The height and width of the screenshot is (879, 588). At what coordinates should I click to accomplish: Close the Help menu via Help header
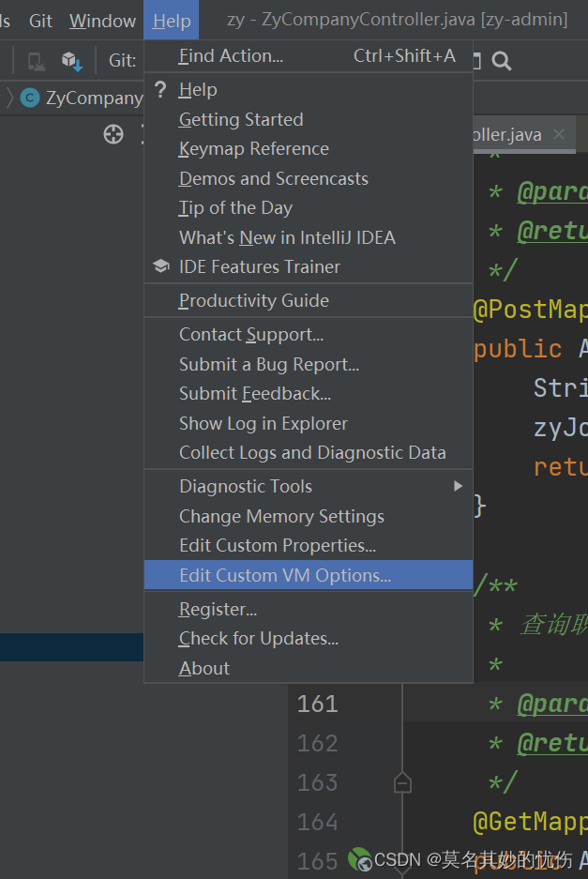pos(172,21)
